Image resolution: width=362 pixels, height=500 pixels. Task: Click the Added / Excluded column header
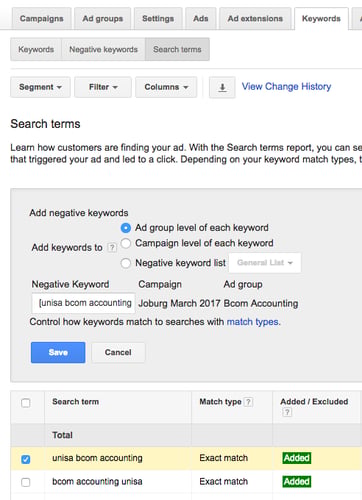(314, 402)
